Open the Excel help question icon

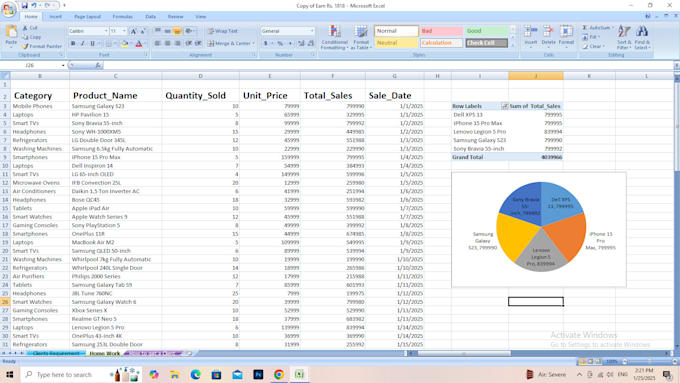(647, 16)
